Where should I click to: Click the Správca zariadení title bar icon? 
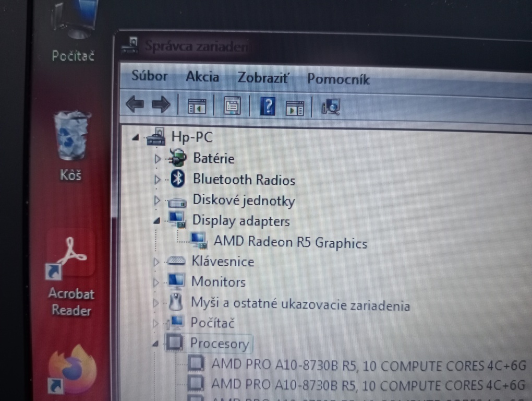click(130, 45)
